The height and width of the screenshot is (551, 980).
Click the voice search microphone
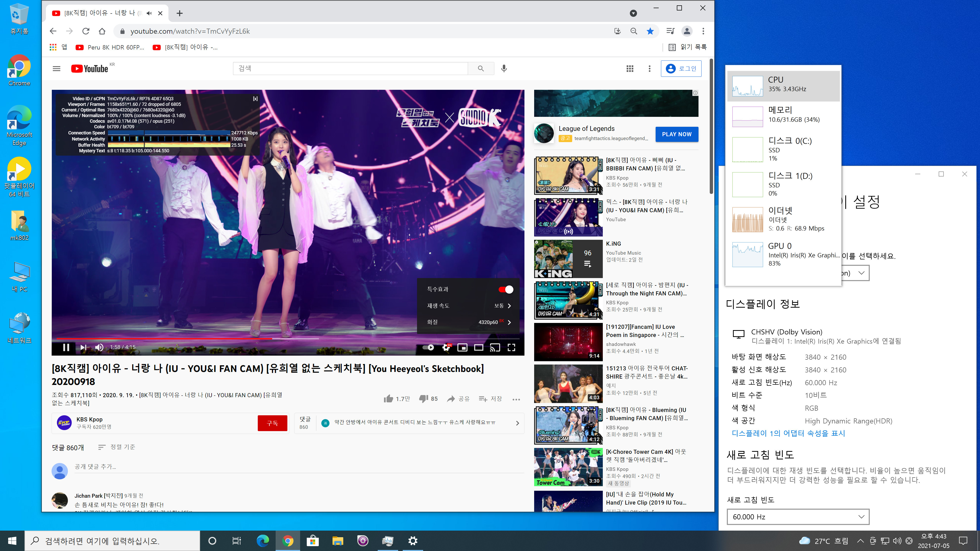click(504, 68)
